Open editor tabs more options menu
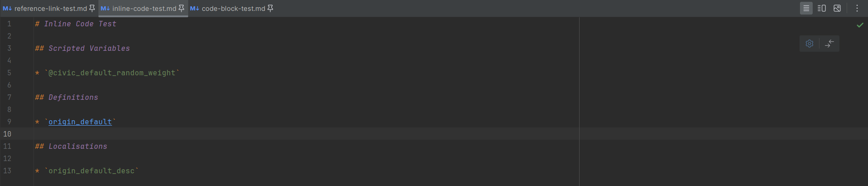The height and width of the screenshot is (186, 868). [857, 8]
